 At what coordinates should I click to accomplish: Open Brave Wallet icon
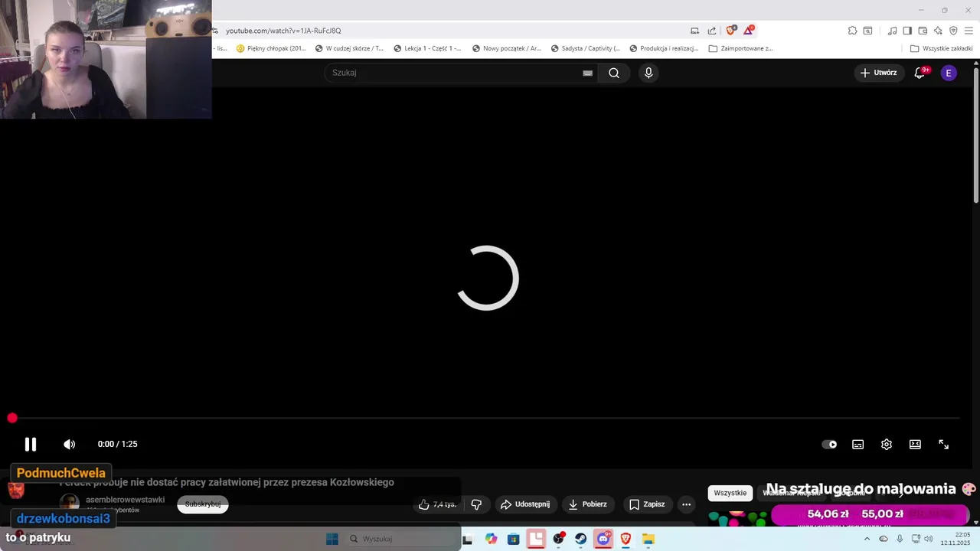[923, 31]
